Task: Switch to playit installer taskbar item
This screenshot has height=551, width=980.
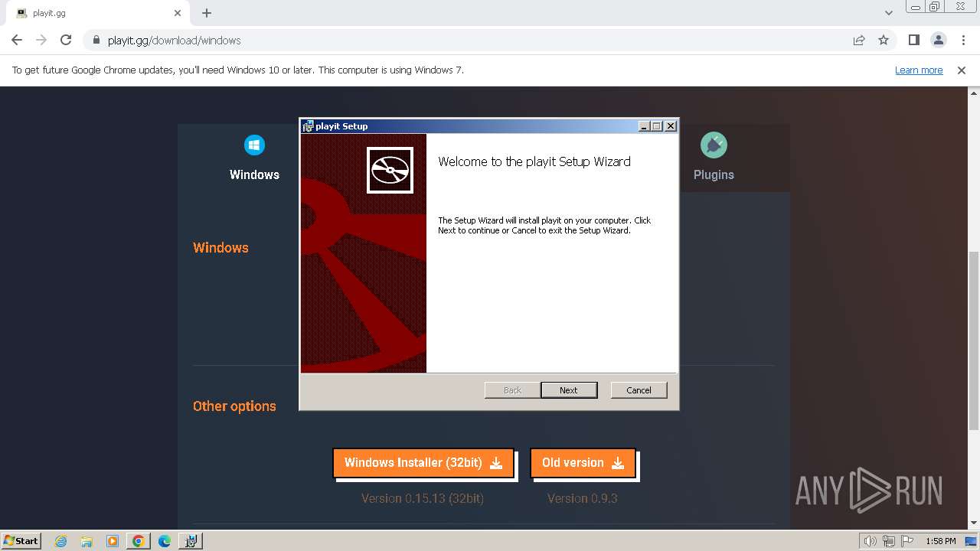Action: point(191,541)
